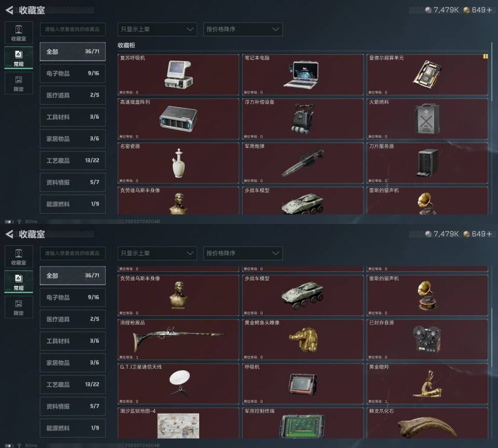This screenshot has width=498, height=448.
Task: Open the G.T.I卫星通信天线 satellite dish item
Action: [x=178, y=384]
